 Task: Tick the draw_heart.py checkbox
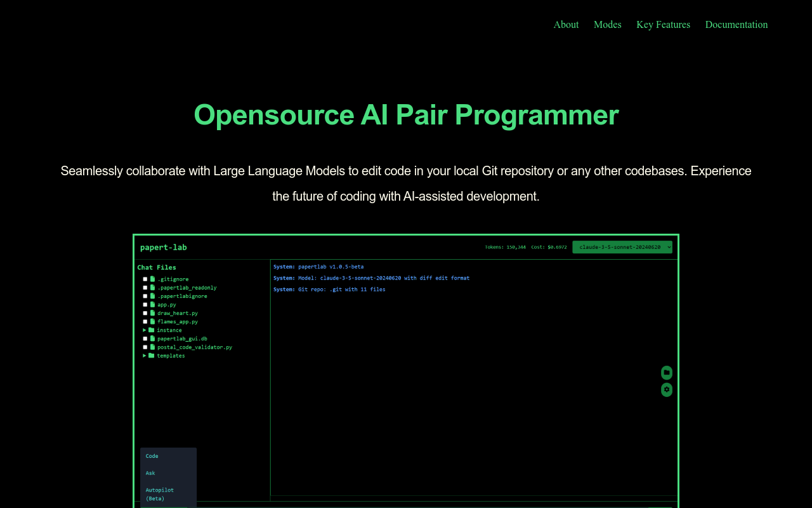pos(145,313)
